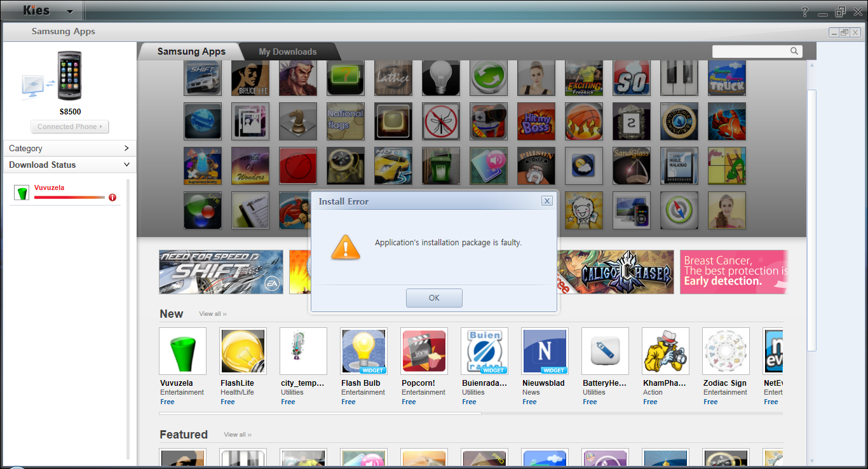Open the chess knight app icon
This screenshot has height=469, width=868.
click(x=298, y=121)
